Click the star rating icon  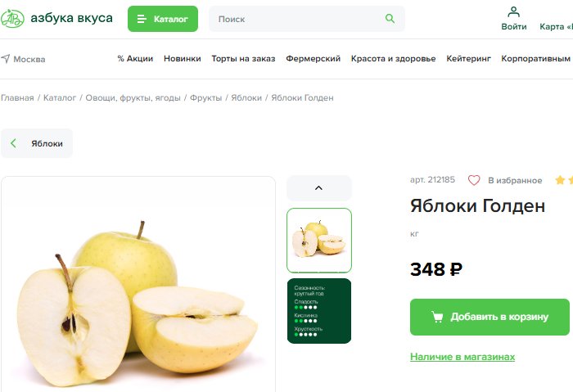click(560, 180)
